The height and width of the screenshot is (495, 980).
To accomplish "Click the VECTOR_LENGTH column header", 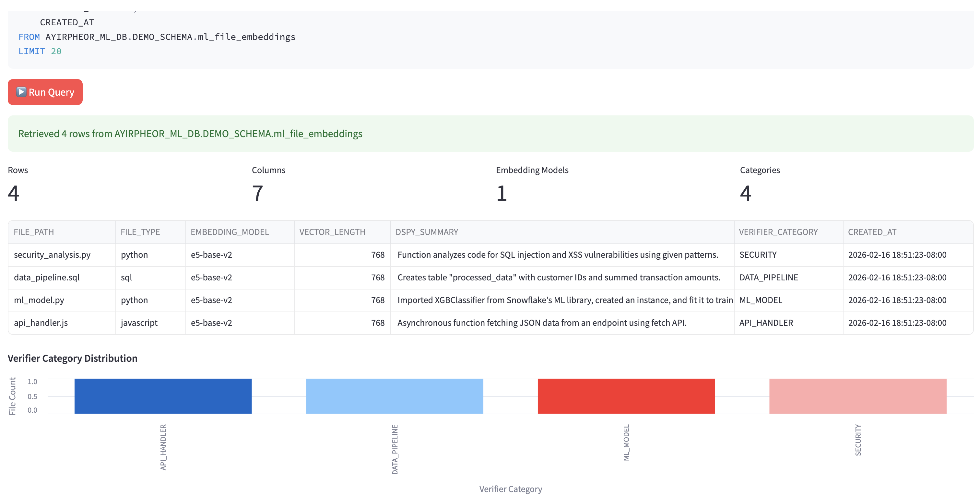I will (x=333, y=232).
